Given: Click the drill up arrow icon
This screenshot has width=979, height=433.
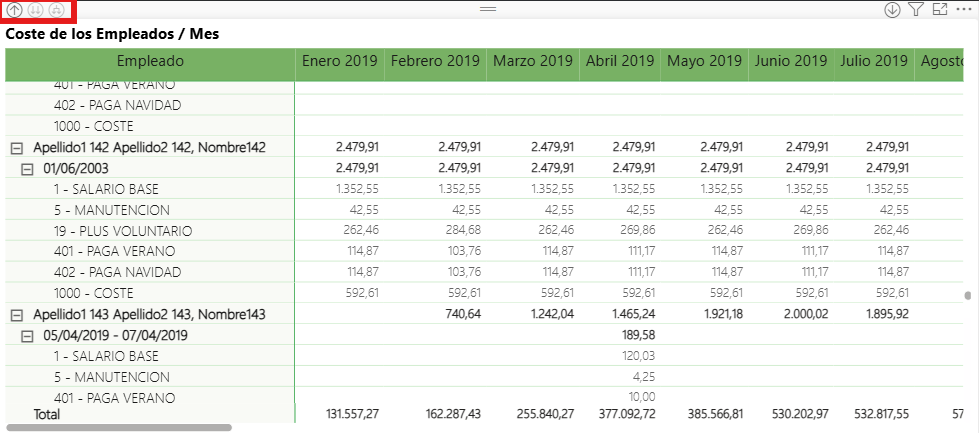Looking at the screenshot, I should (15, 10).
